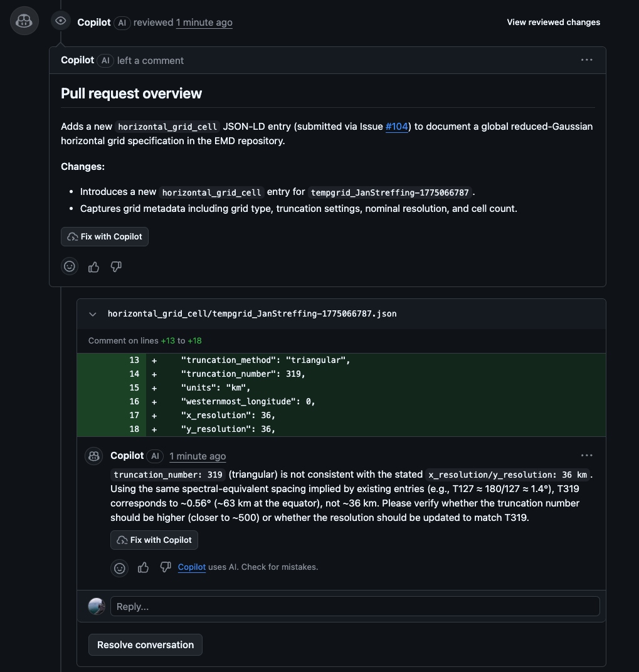Open issue #104 link
Viewport: 639px width, 672px height.
(397, 127)
